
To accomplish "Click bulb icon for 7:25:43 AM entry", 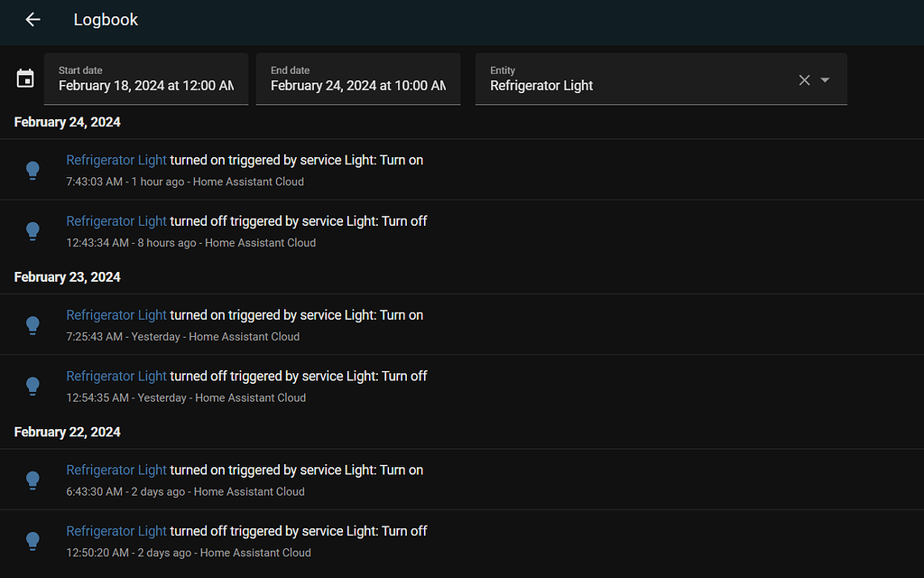I will coord(32,325).
